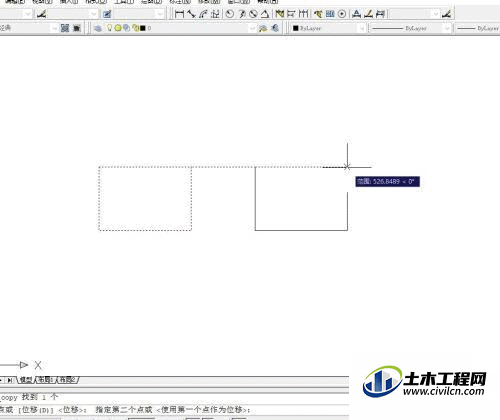Open the dimension style dropdown in dimension toolbar
The width and height of the screenshot is (500, 420).
pyautogui.click(x=435, y=14)
